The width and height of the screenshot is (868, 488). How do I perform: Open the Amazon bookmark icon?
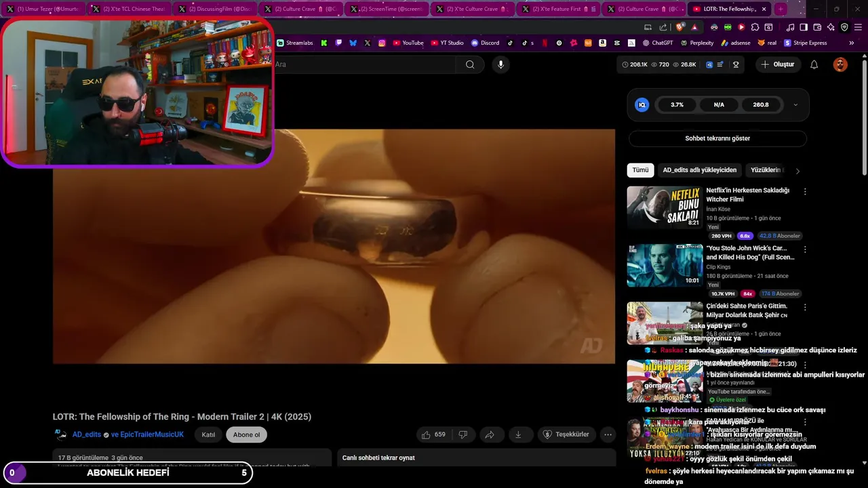tap(603, 43)
